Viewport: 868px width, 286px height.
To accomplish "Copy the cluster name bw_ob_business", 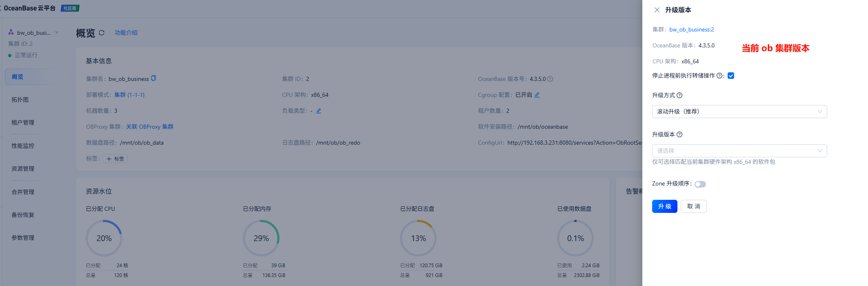I will (x=153, y=78).
